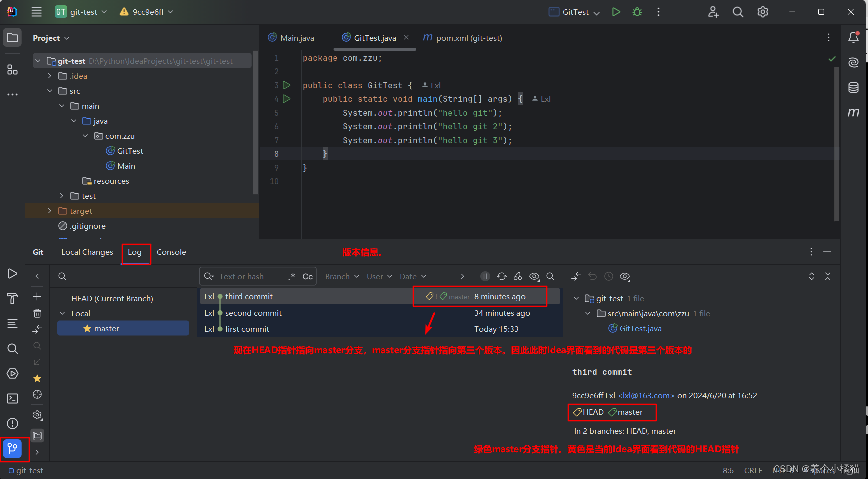868x479 pixels.
Task: Open User filter dropdown
Action: [380, 276]
